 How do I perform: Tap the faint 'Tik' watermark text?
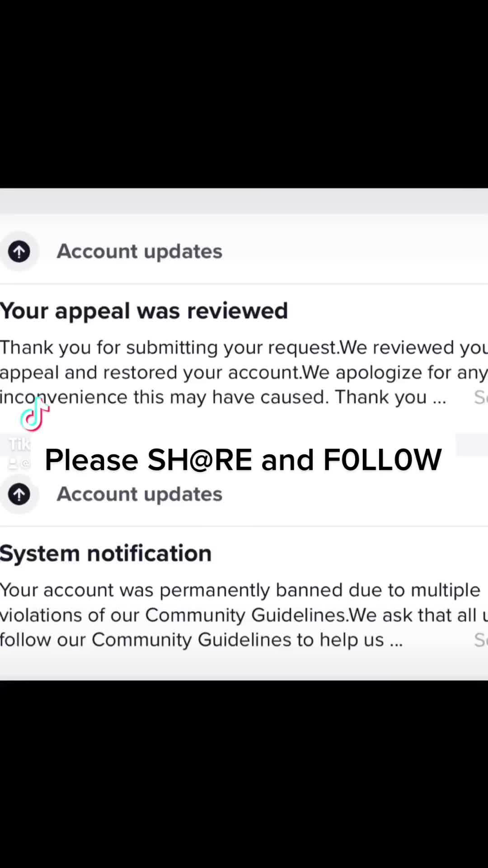pyautogui.click(x=20, y=444)
